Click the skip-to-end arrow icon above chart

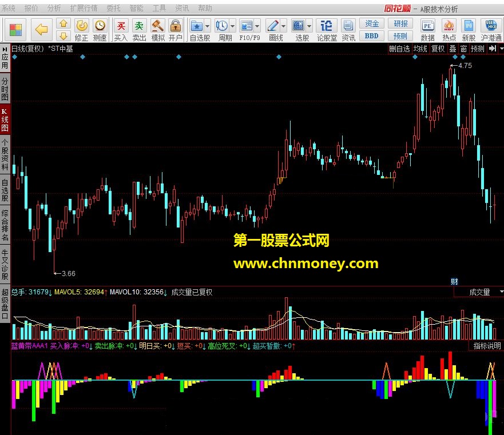point(492,49)
